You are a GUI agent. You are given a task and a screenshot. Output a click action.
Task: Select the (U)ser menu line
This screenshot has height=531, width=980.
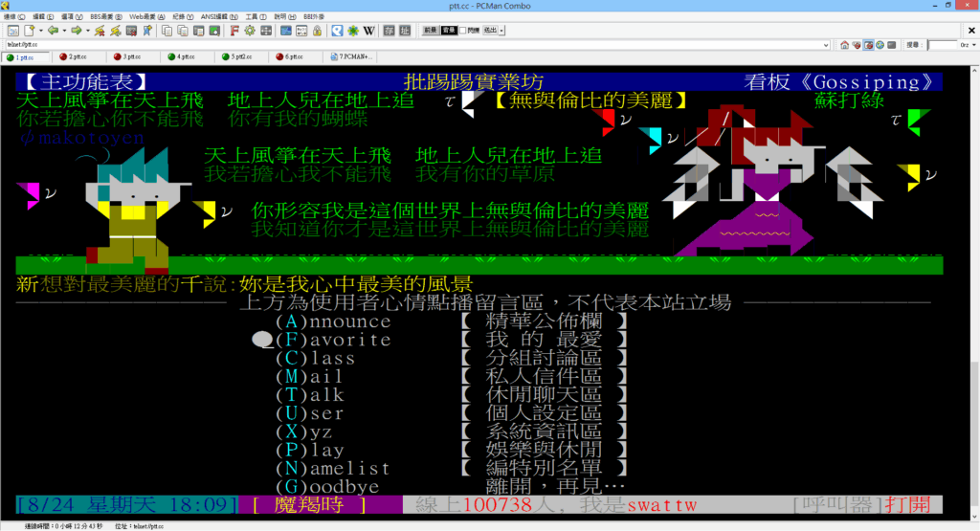click(452, 413)
